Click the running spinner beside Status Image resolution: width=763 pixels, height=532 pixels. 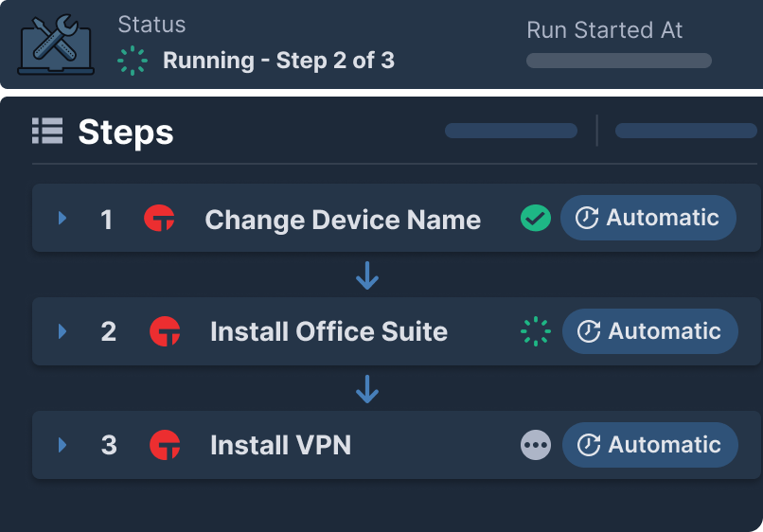click(133, 61)
